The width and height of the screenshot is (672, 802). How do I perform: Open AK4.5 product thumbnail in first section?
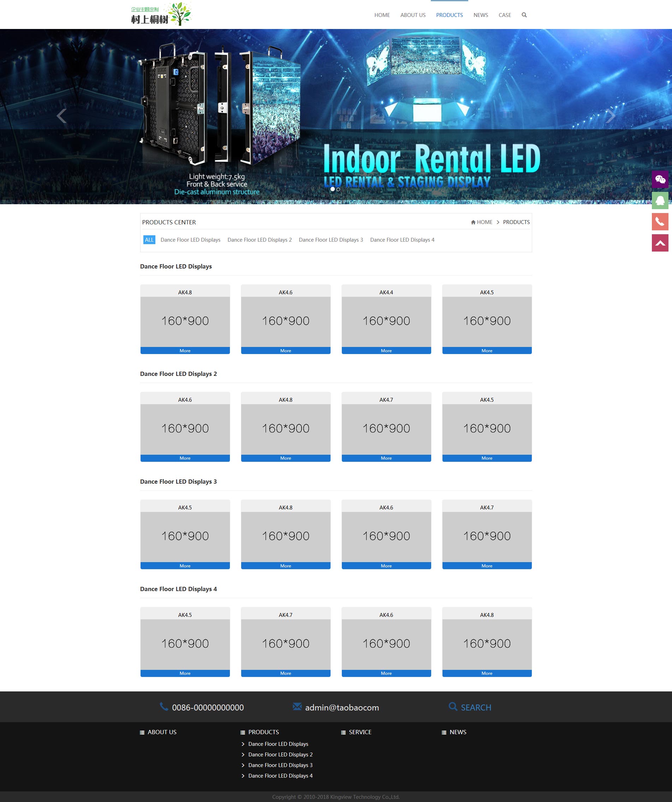pos(487,322)
